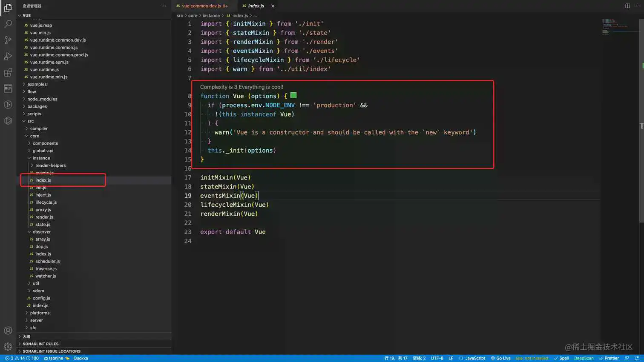
Task: Open the Explorer panel more actions menu
Action: (x=164, y=6)
